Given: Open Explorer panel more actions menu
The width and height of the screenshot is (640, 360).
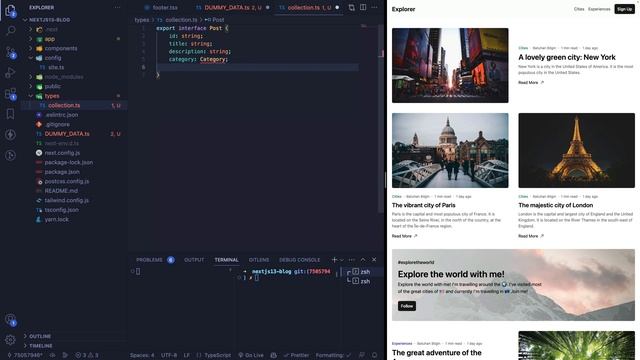Looking at the screenshot, I should [x=117, y=7].
